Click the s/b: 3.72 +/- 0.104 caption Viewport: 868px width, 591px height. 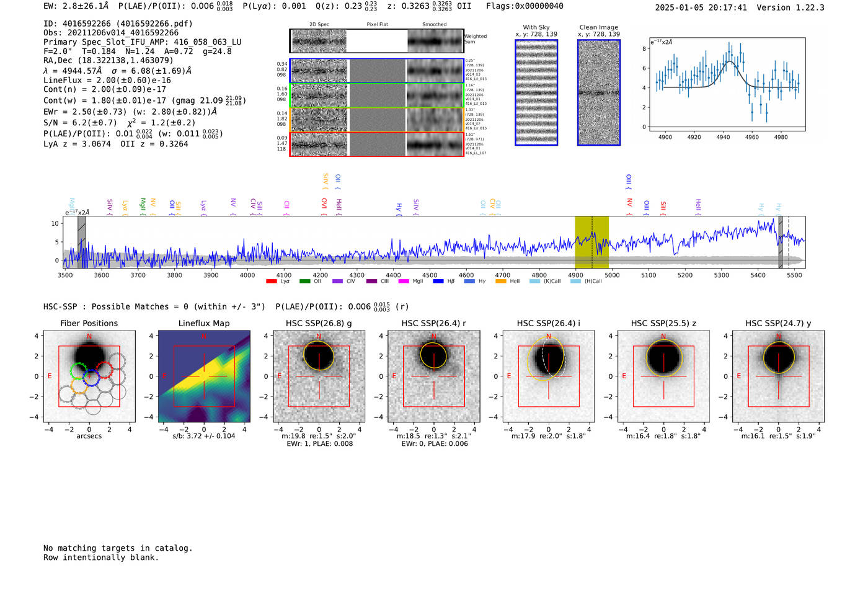point(204,436)
